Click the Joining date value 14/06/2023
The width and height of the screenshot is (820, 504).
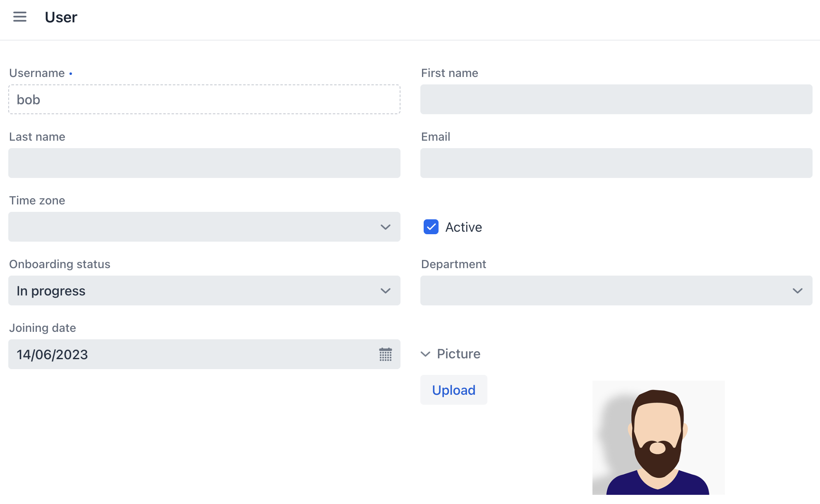[53, 355]
